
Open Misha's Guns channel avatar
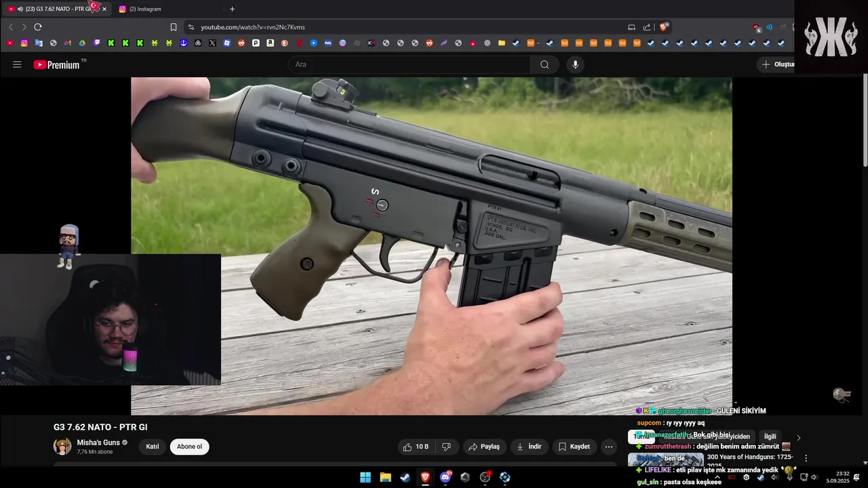pyautogui.click(x=62, y=447)
